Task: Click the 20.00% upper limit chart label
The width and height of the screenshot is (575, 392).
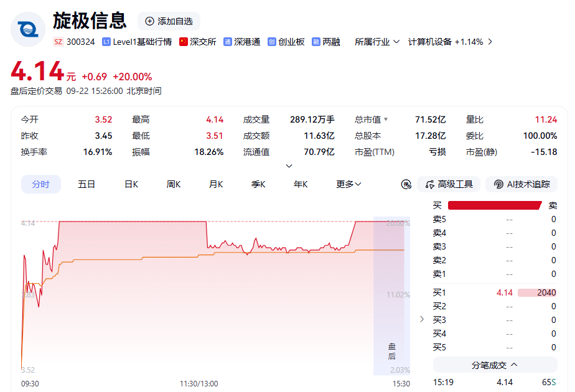Action: [398, 223]
